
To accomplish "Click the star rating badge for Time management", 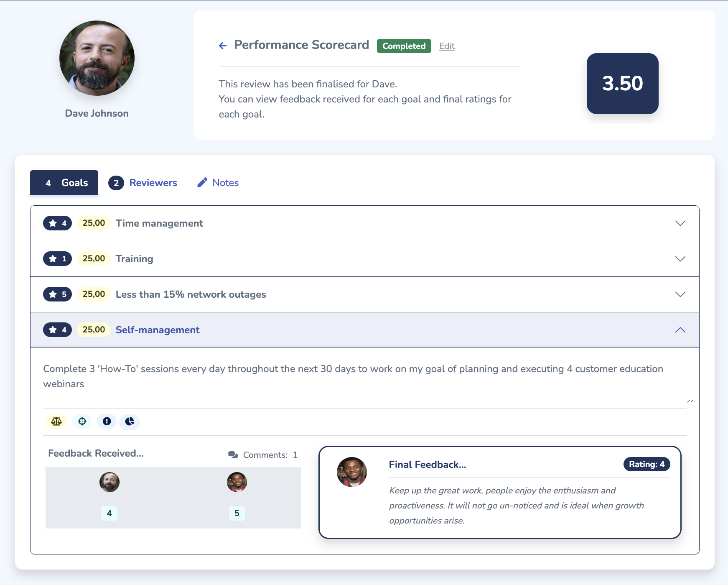I will point(57,223).
